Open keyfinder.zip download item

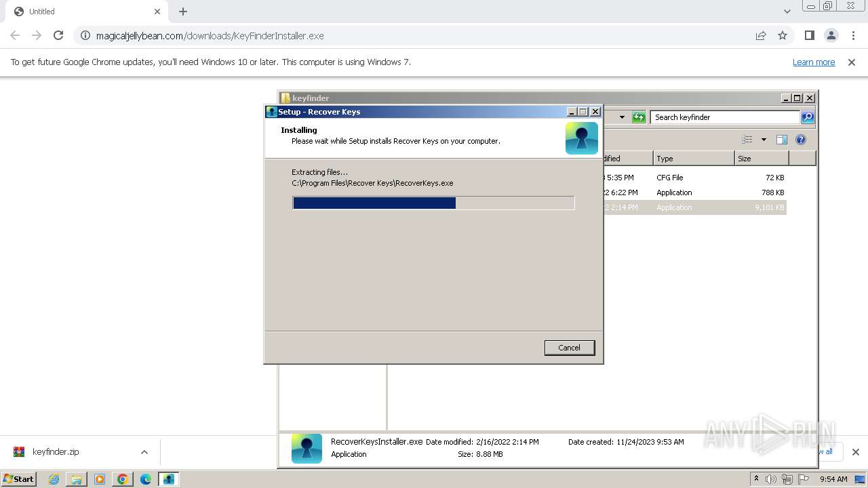56,452
